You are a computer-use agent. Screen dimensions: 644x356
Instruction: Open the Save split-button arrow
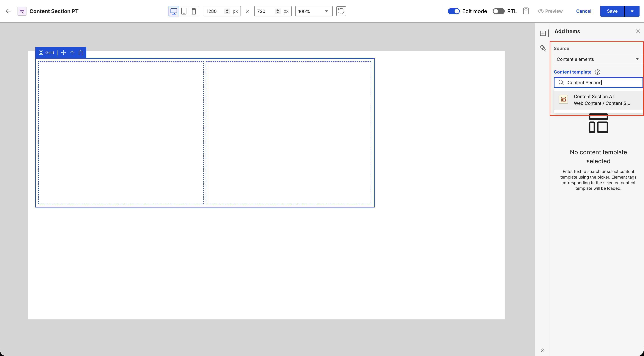(x=632, y=11)
